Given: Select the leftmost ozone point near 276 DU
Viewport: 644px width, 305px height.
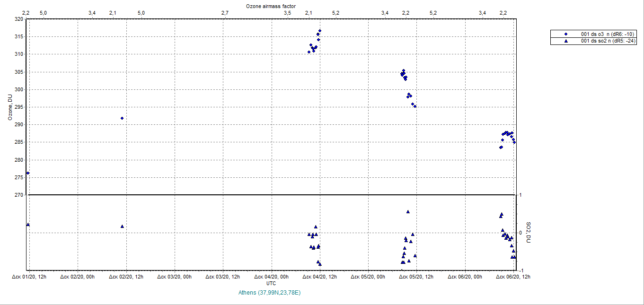Looking at the screenshot, I should click(x=28, y=173).
